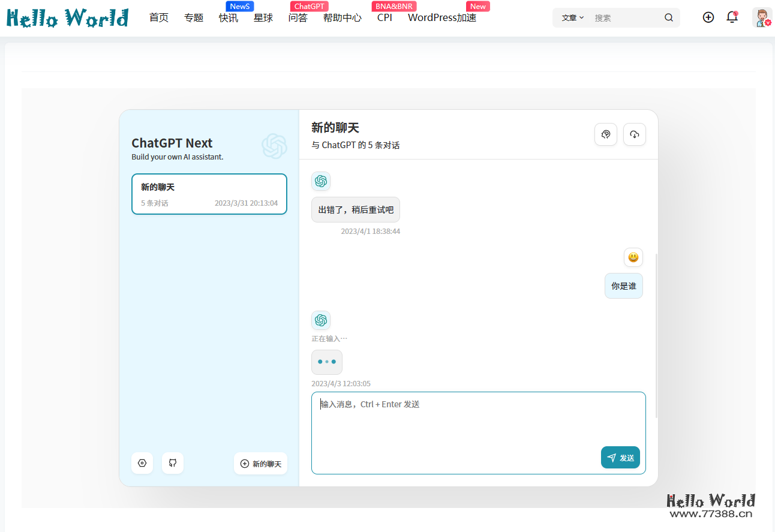Select the 快讯 NewS menu item

tap(229, 18)
